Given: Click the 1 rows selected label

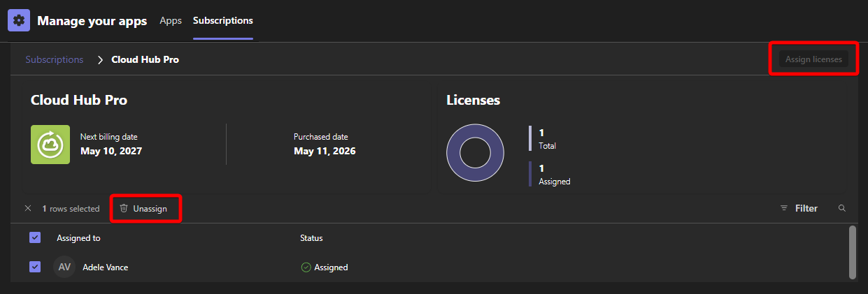Looking at the screenshot, I should pos(71,208).
